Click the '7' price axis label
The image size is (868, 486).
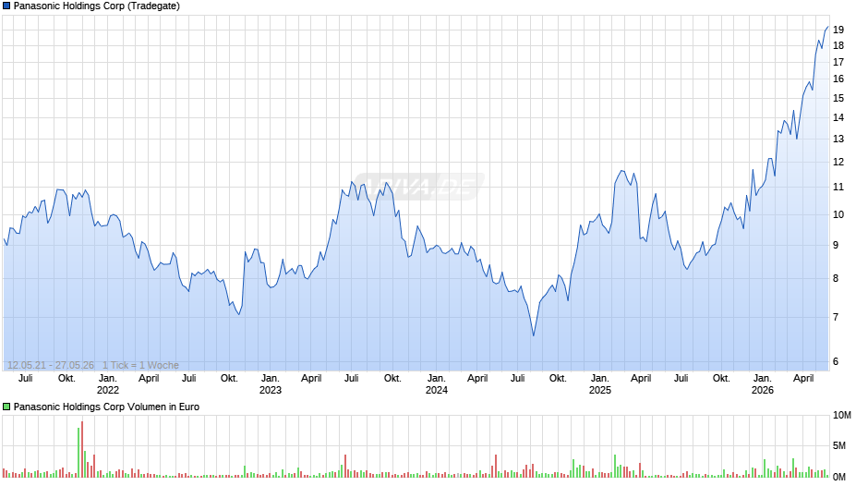click(x=836, y=317)
